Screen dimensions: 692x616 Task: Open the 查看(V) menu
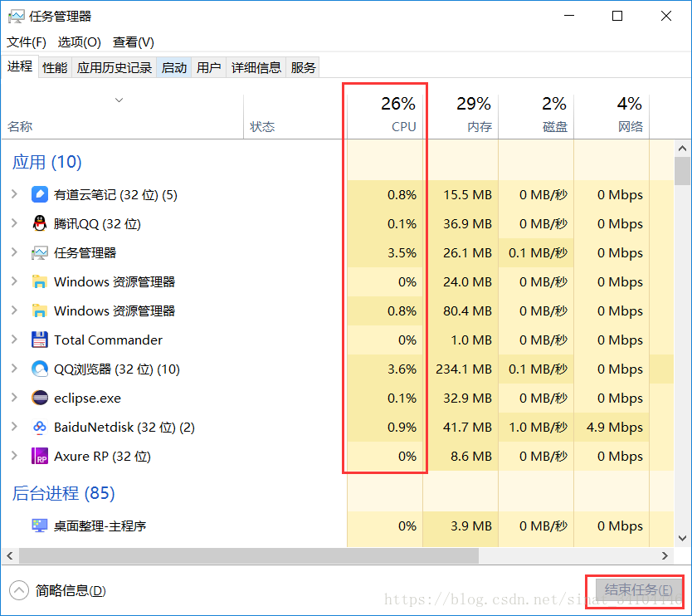134,42
